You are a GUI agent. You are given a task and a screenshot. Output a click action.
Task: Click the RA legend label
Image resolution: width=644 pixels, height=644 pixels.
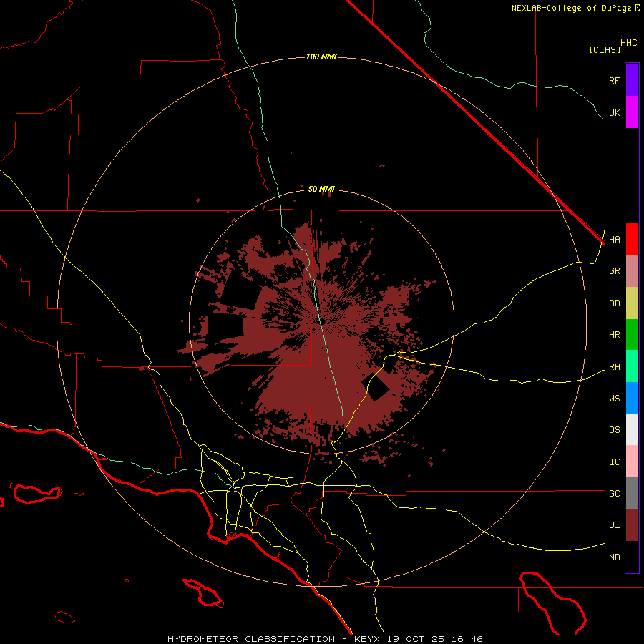click(x=614, y=367)
